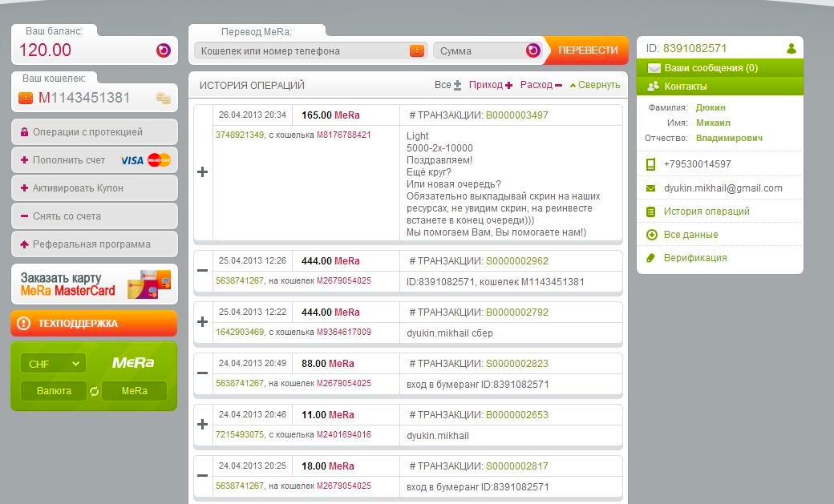This screenshot has width=834, height=504.
Task: Click the minus icon of transaction S0000002817
Action: (203, 476)
